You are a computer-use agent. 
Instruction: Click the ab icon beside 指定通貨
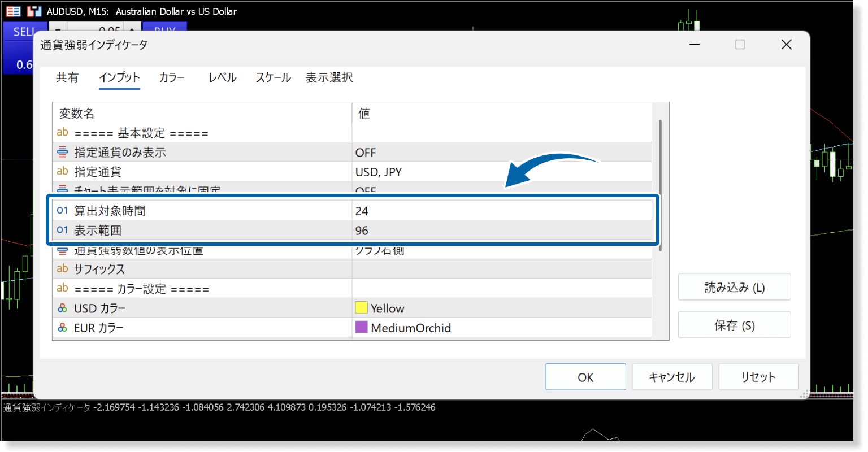click(62, 172)
